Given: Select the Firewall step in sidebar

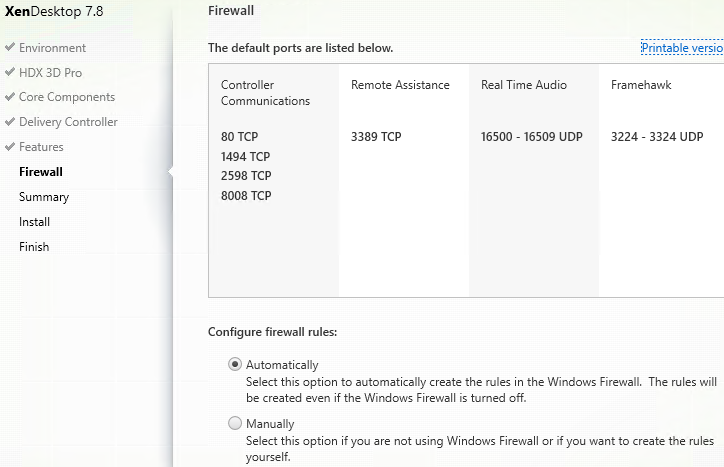Looking at the screenshot, I should coord(41,172).
